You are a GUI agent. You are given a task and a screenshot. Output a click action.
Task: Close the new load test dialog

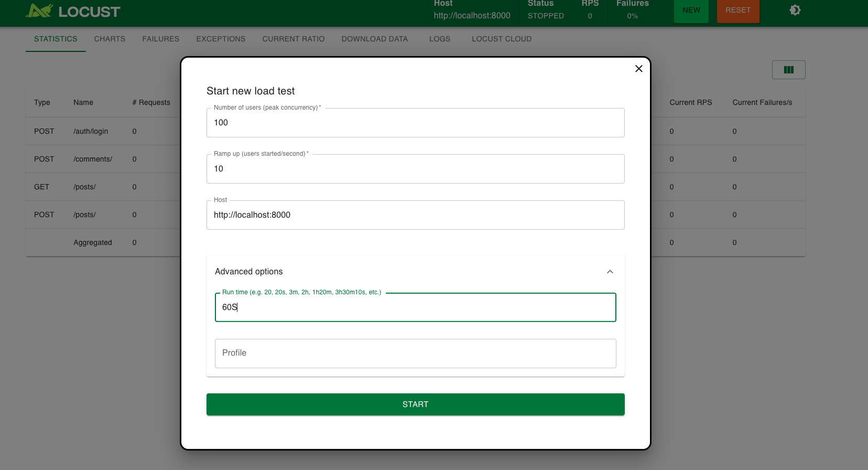click(x=638, y=69)
